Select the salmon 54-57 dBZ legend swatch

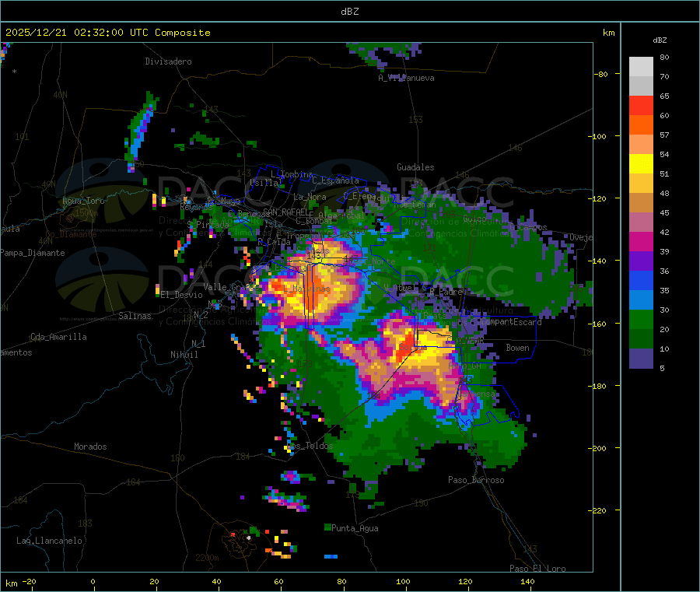point(641,145)
